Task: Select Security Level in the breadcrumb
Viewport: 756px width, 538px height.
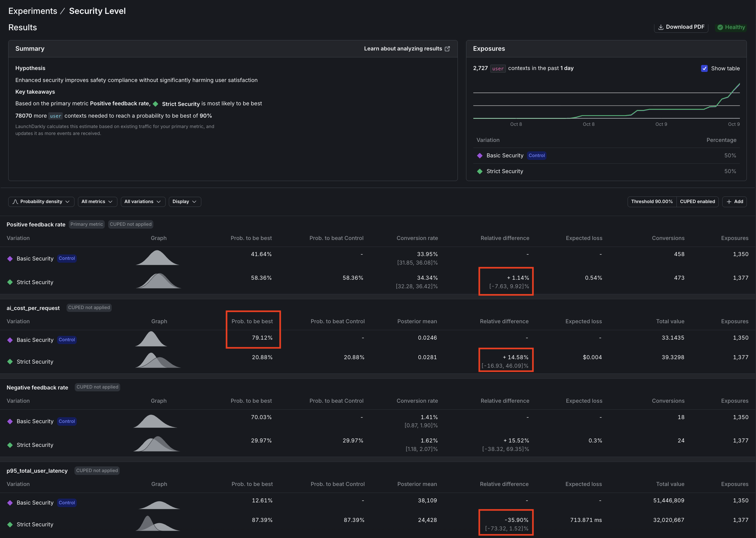Action: click(x=97, y=11)
